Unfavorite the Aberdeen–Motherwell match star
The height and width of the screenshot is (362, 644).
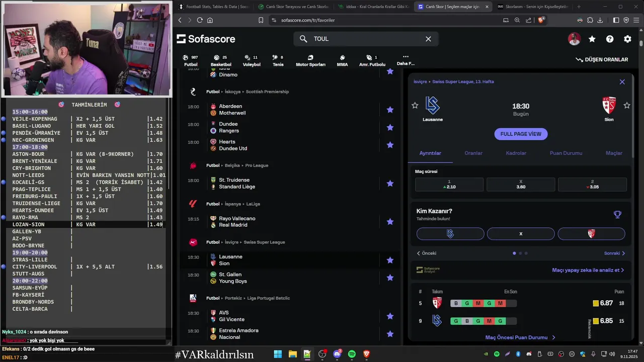tap(390, 110)
